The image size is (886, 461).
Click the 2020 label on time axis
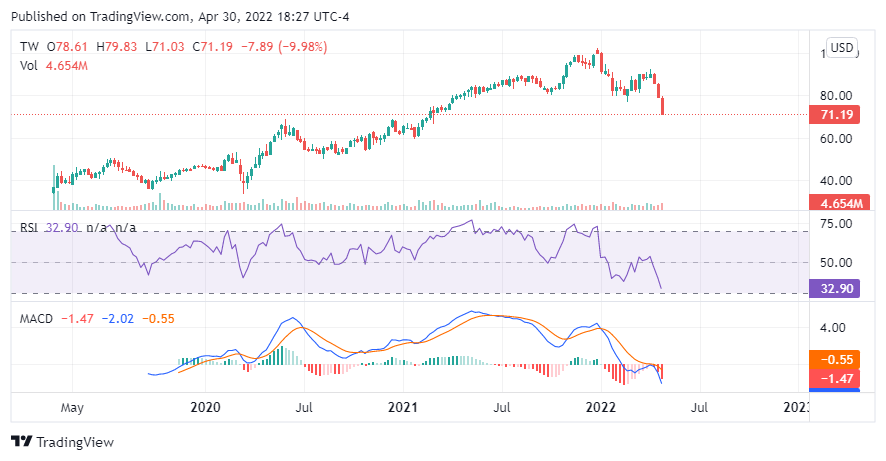pyautogui.click(x=205, y=407)
